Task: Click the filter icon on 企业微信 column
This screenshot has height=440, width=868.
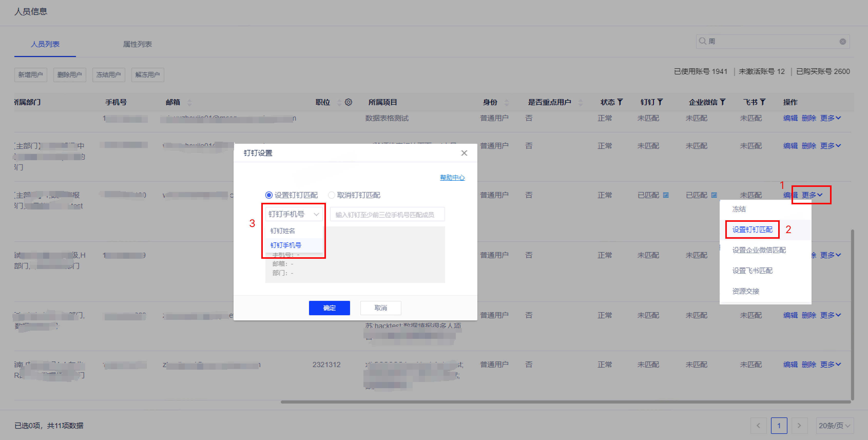Action: [722, 102]
